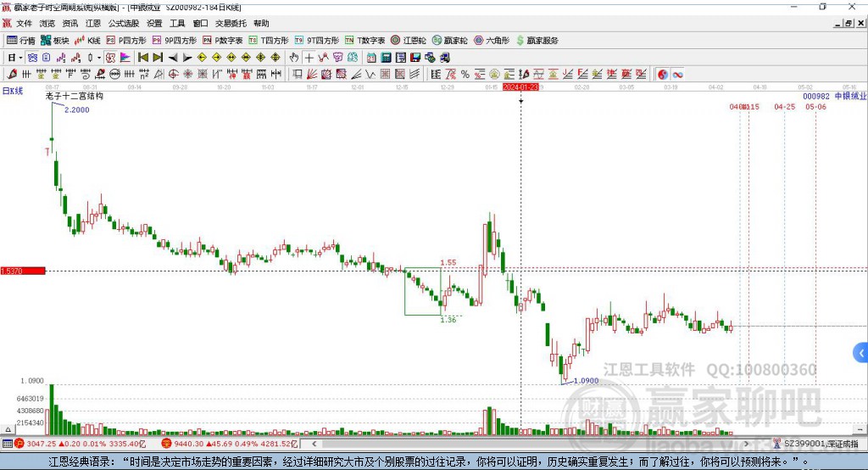The width and height of the screenshot is (868, 470).
Task: Restore the inner chart window
Action: [x=849, y=23]
